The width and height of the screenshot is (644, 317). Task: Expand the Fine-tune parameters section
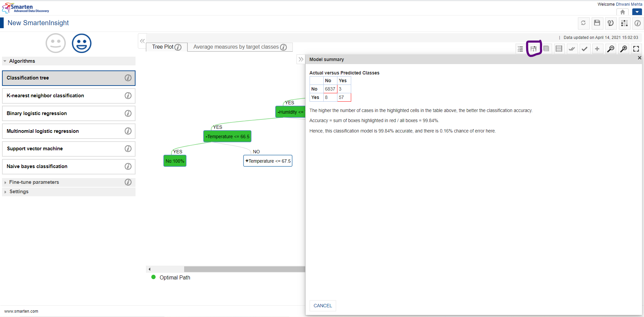point(34,182)
